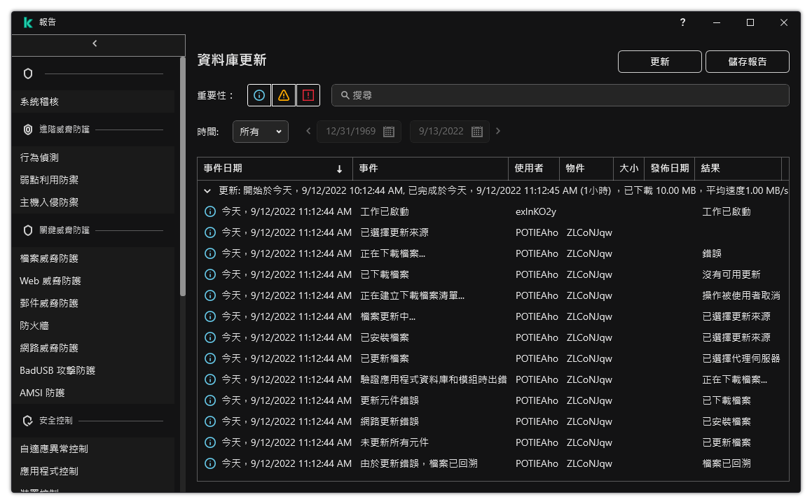Open the 12/31/1969 start date calendar icon
Screen dimensions: 812x504
coord(390,131)
